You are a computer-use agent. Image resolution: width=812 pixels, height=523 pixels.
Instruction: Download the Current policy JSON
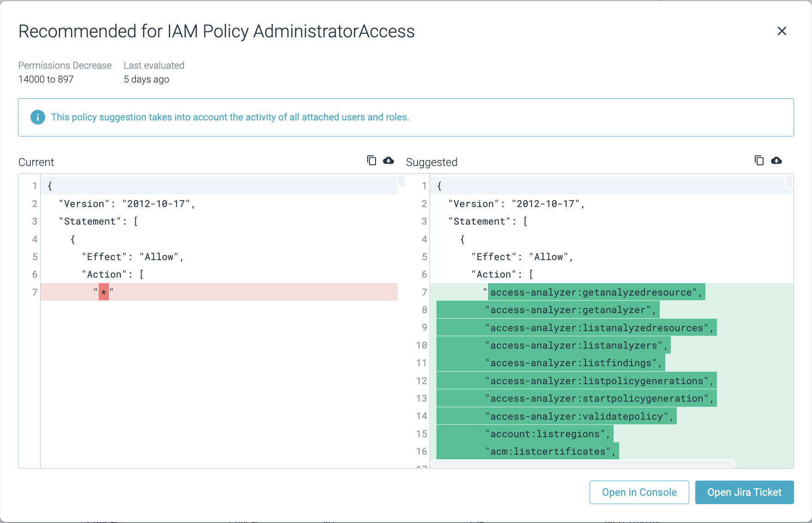pyautogui.click(x=388, y=160)
